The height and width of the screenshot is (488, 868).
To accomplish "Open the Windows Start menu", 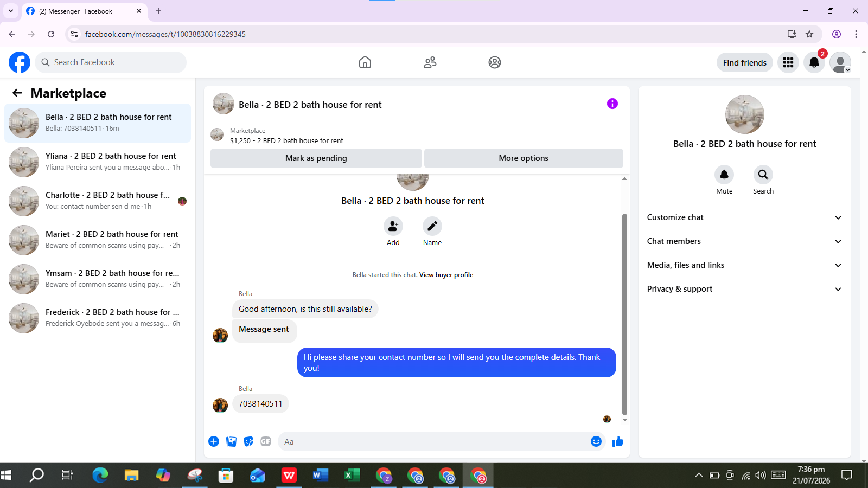I will click(7, 476).
